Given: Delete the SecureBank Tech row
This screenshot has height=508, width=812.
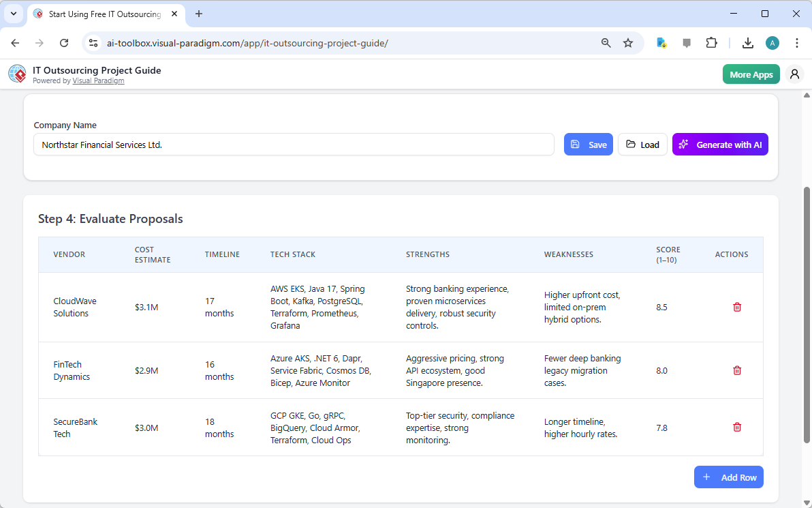Looking at the screenshot, I should [736, 427].
